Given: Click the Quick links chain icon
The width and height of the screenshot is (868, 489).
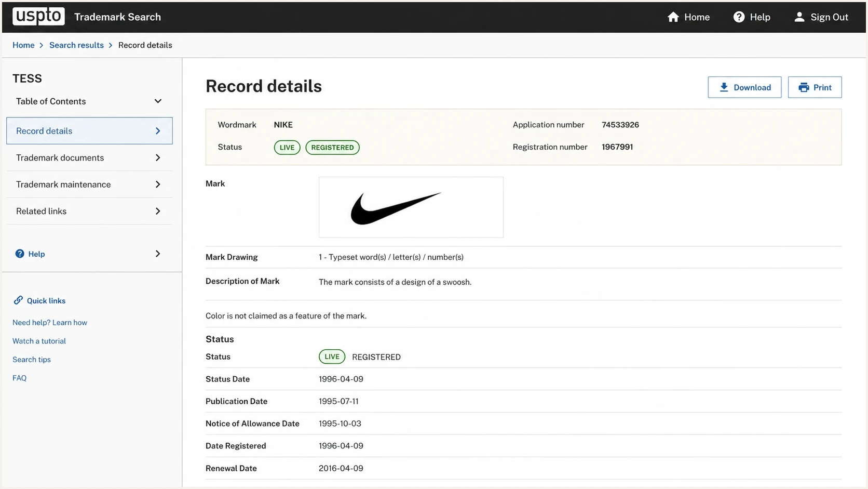Looking at the screenshot, I should 18,300.
